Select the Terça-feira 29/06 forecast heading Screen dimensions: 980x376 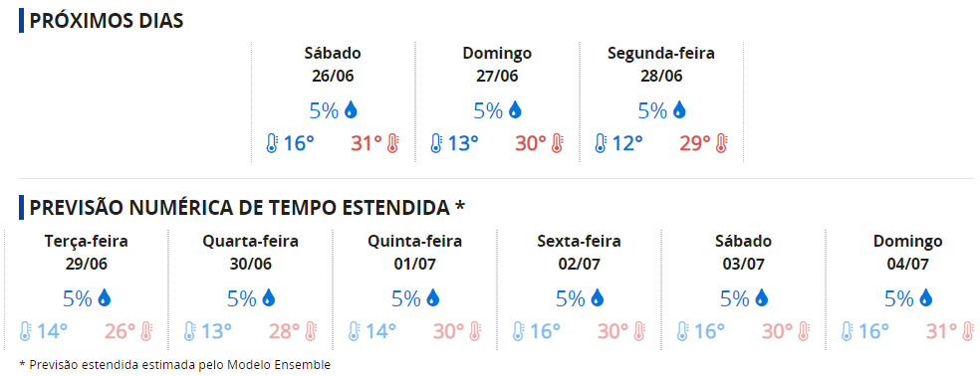(x=87, y=252)
